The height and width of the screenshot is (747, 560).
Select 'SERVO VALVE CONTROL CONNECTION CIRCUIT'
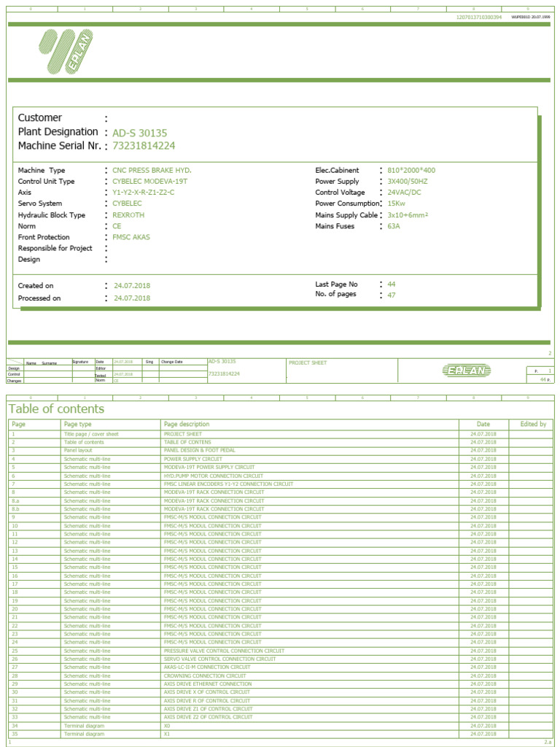tap(219, 659)
